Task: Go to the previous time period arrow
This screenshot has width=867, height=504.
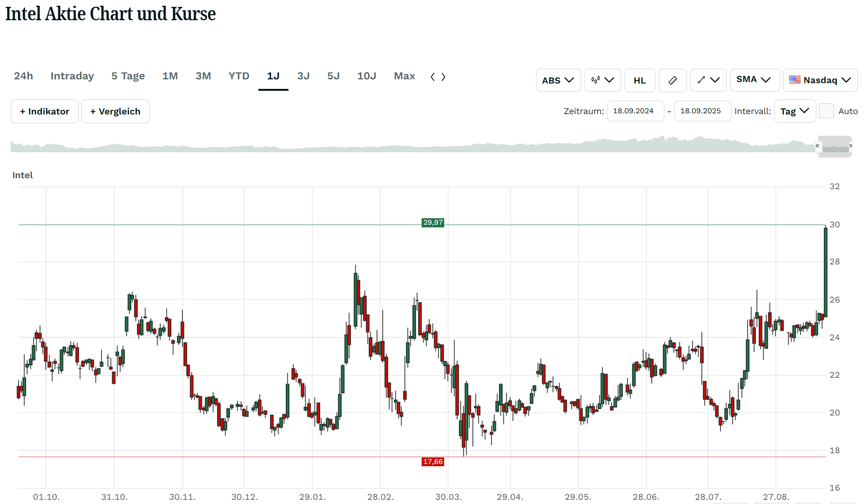Action: tap(433, 77)
